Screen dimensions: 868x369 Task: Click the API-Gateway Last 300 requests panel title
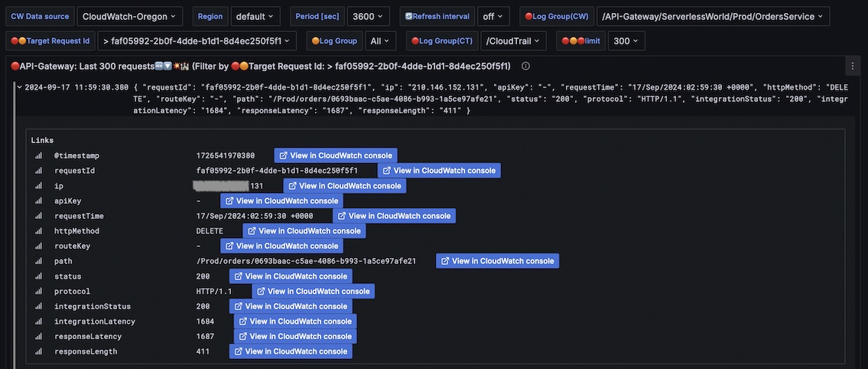[260, 67]
